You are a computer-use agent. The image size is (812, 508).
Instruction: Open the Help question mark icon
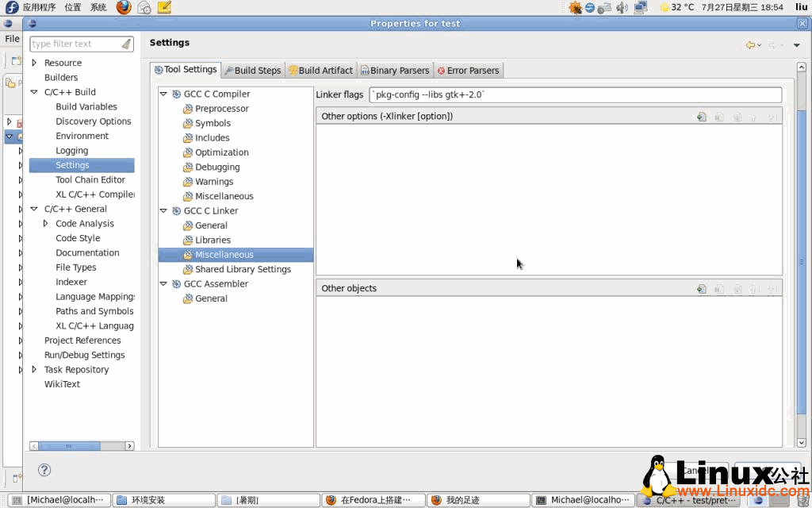(x=44, y=470)
